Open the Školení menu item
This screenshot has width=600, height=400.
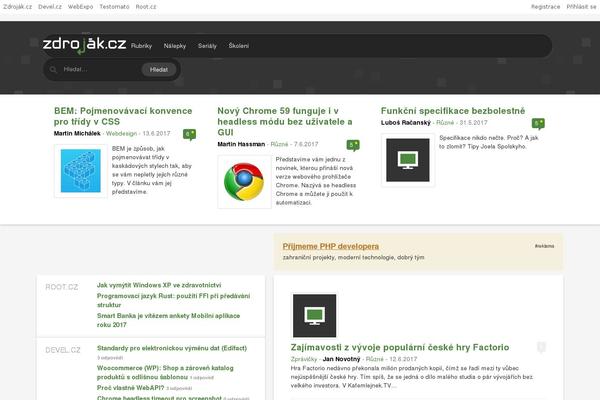click(239, 46)
